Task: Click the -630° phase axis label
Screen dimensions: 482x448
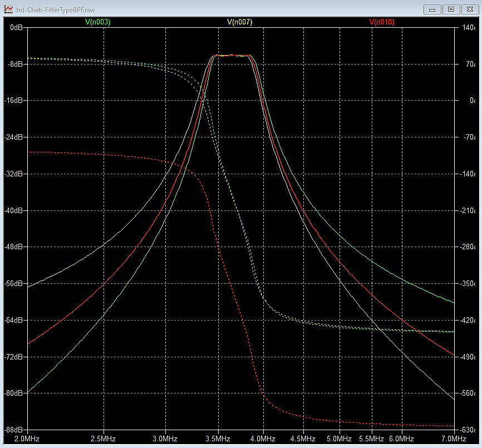Action: click(468, 430)
